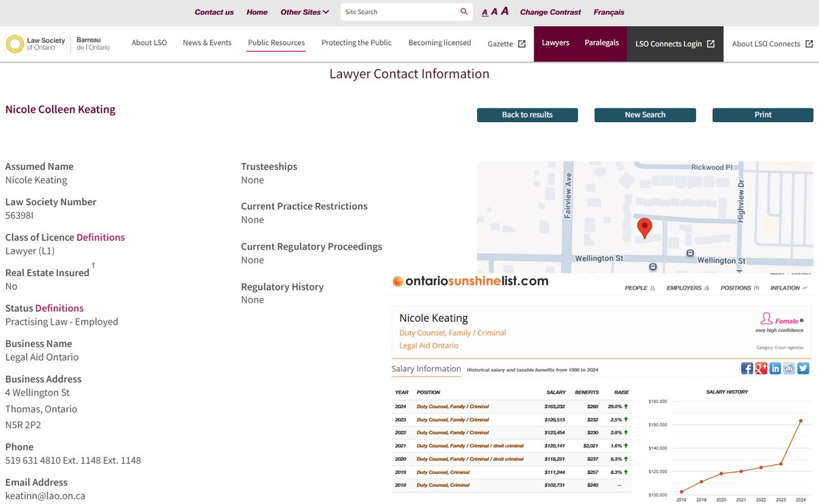Click the 2018 Duty Counsel, Criminal position link
Screen dimensions: 819x504
[443, 485]
